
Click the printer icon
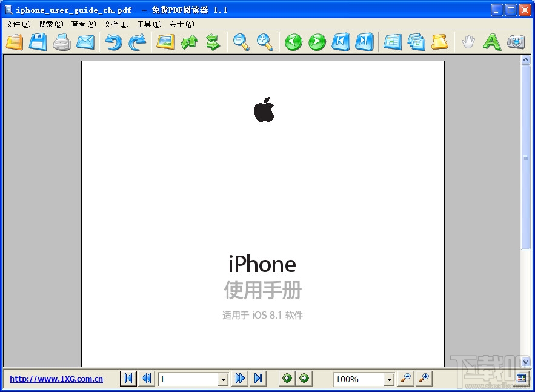62,42
